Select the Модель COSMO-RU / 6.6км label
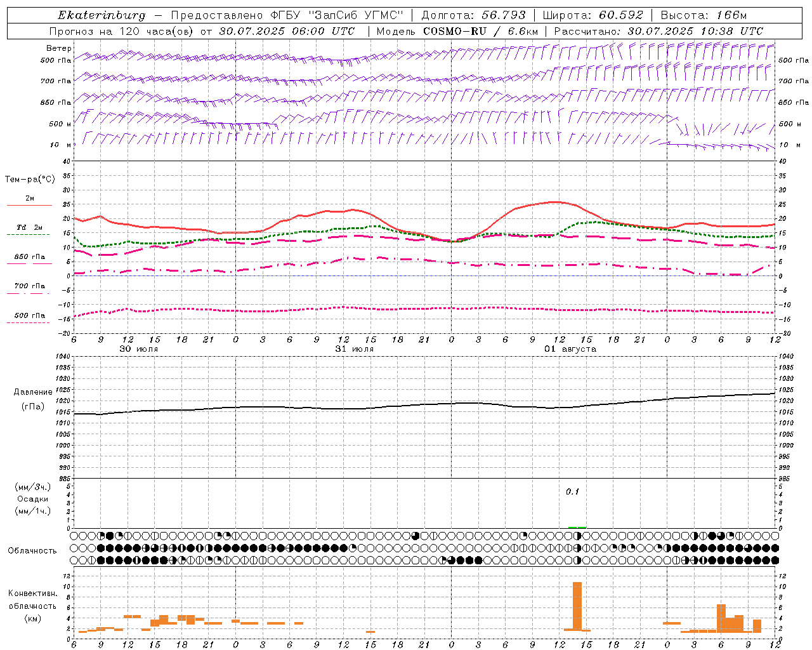 pos(457,31)
